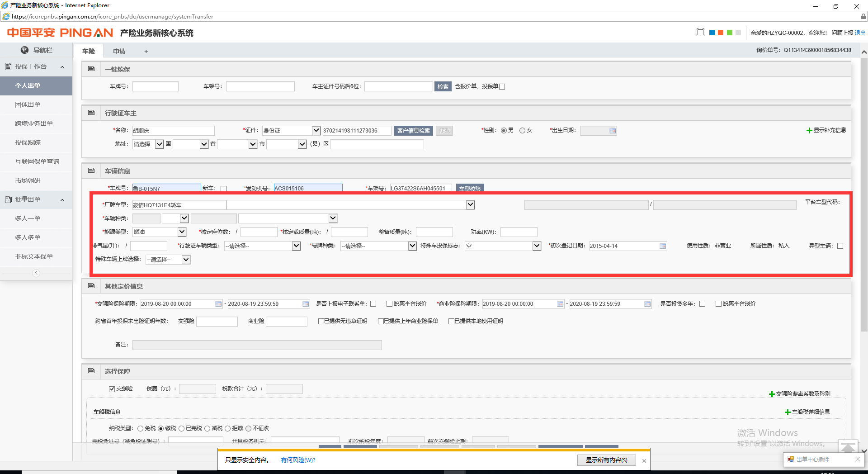
Task: Click the 行驶证车主 section icon
Action: click(x=91, y=113)
